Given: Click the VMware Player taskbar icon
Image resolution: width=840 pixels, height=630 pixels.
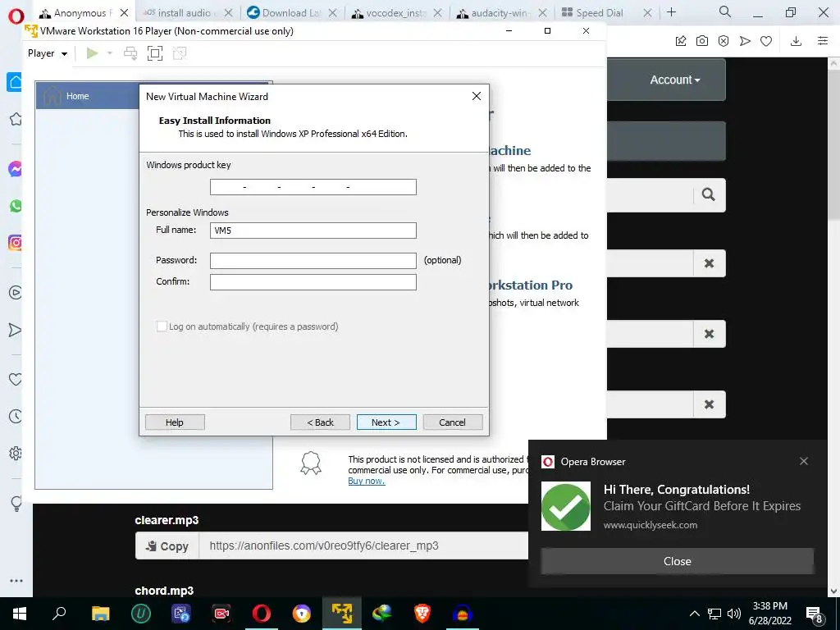Looking at the screenshot, I should pyautogui.click(x=342, y=614).
